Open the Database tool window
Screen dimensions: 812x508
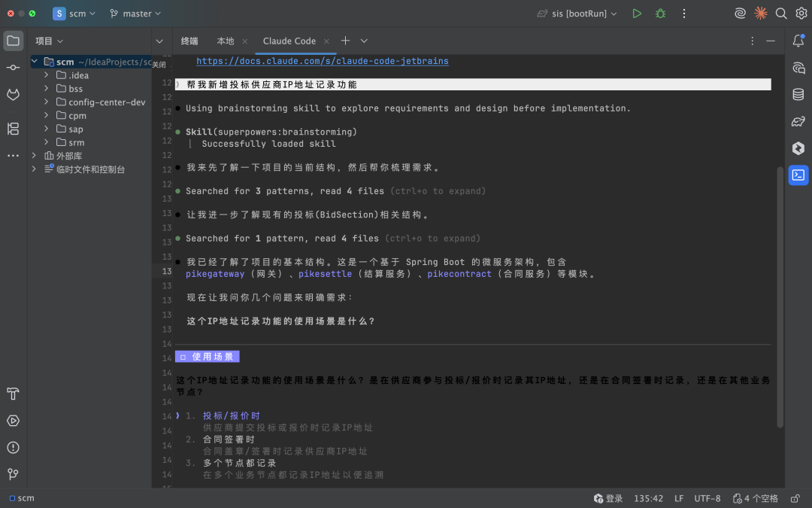[x=798, y=94]
